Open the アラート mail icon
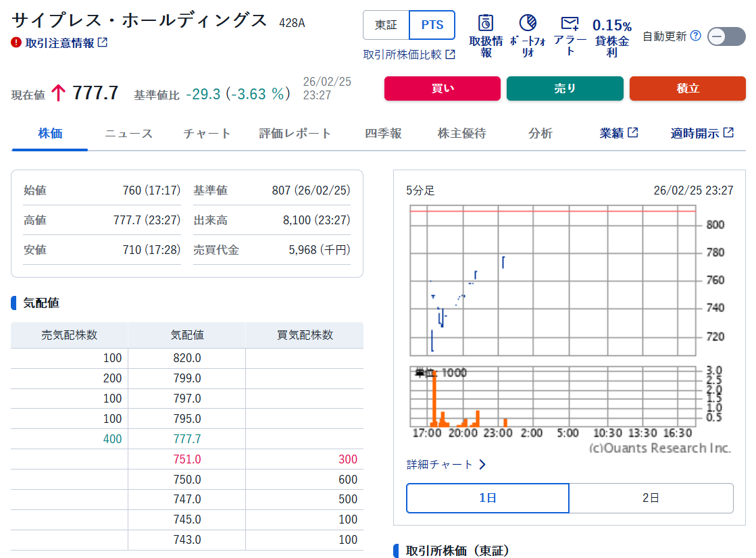The height and width of the screenshot is (558, 756). 570,24
